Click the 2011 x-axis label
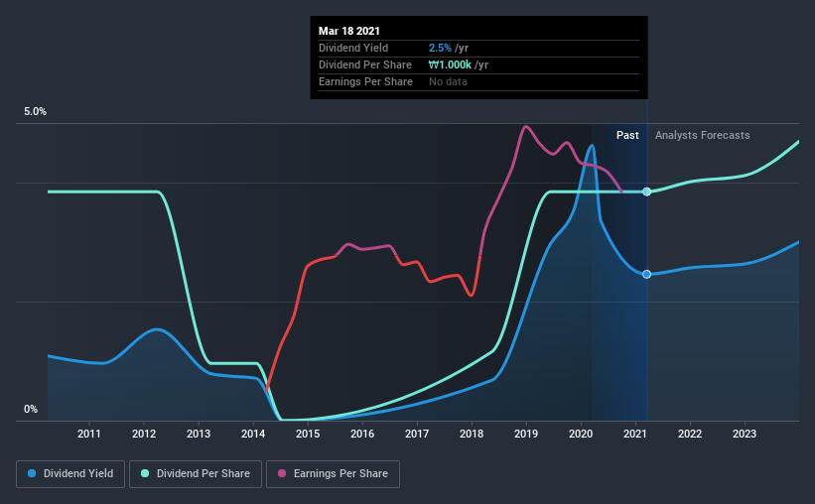Viewport: 815px width, 504px height. coord(89,434)
